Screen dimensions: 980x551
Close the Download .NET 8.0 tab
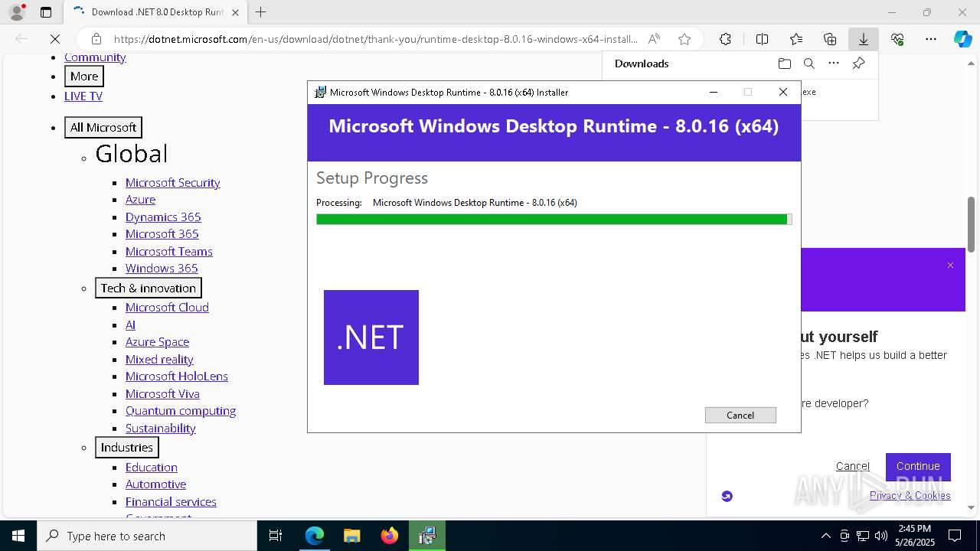tap(235, 12)
